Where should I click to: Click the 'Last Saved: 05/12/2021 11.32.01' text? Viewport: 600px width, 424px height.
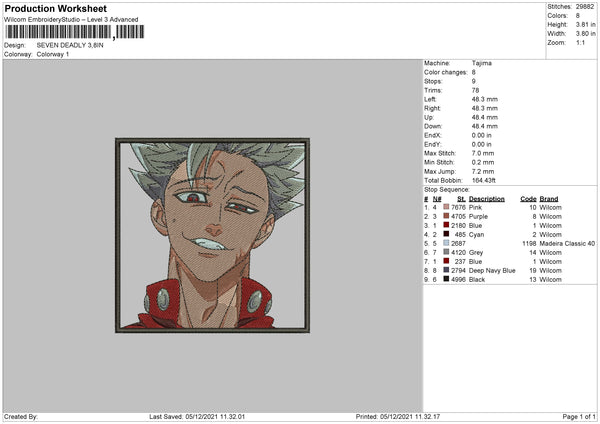point(197,416)
